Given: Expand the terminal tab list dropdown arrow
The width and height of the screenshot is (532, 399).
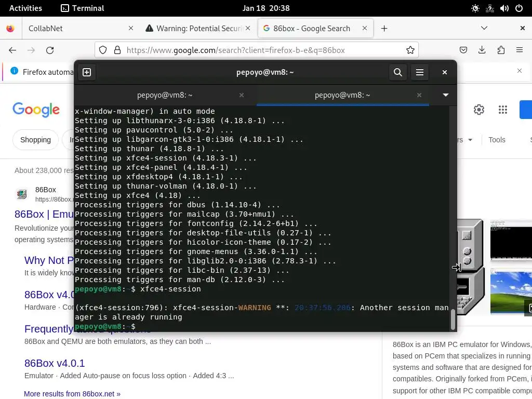Looking at the screenshot, I should click(x=446, y=95).
